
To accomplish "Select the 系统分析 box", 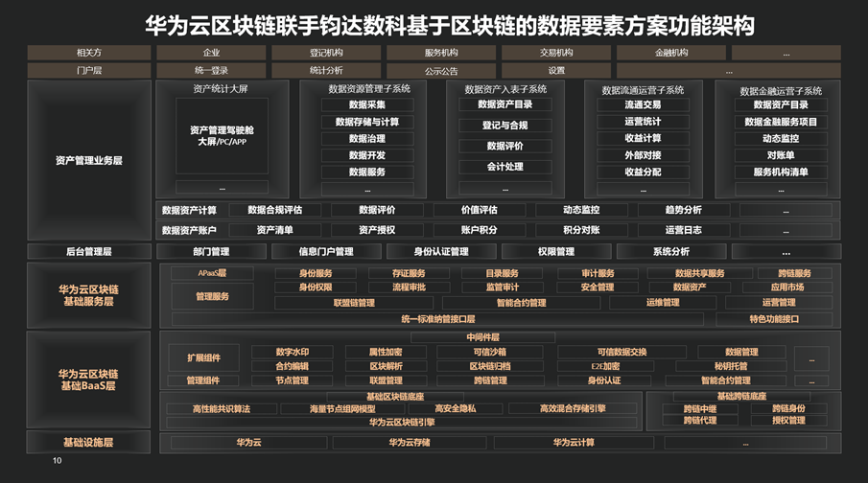I will tap(671, 251).
